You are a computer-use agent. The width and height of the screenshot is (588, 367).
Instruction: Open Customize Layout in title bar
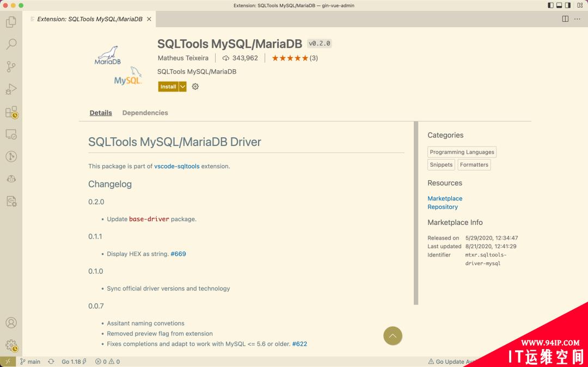[580, 5]
